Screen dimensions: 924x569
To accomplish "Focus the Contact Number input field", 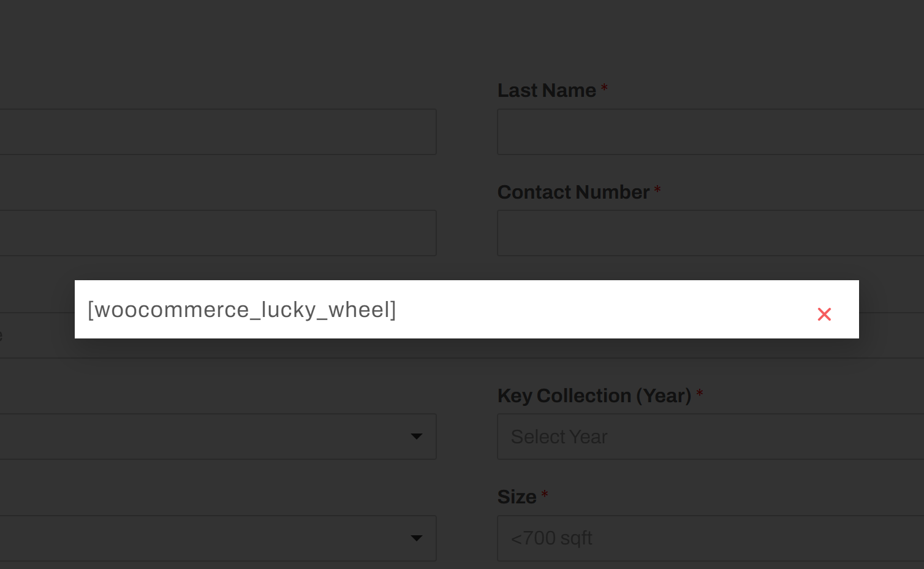I will 710,233.
